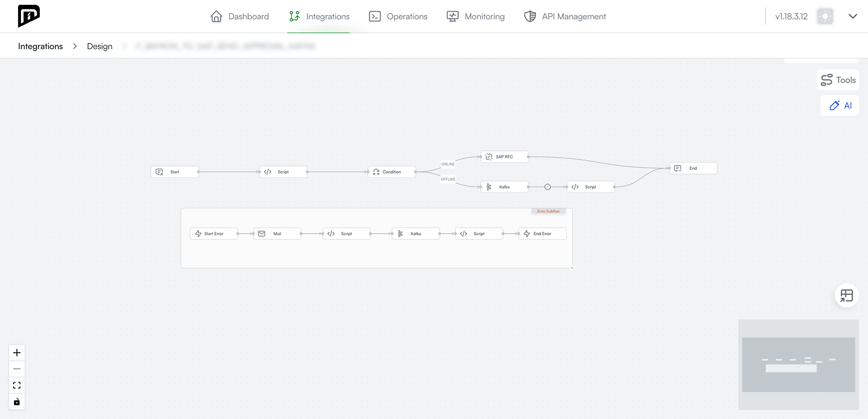Viewport: 868px width, 419px height.
Task: Toggle the light/dark theme button
Action: tap(825, 17)
